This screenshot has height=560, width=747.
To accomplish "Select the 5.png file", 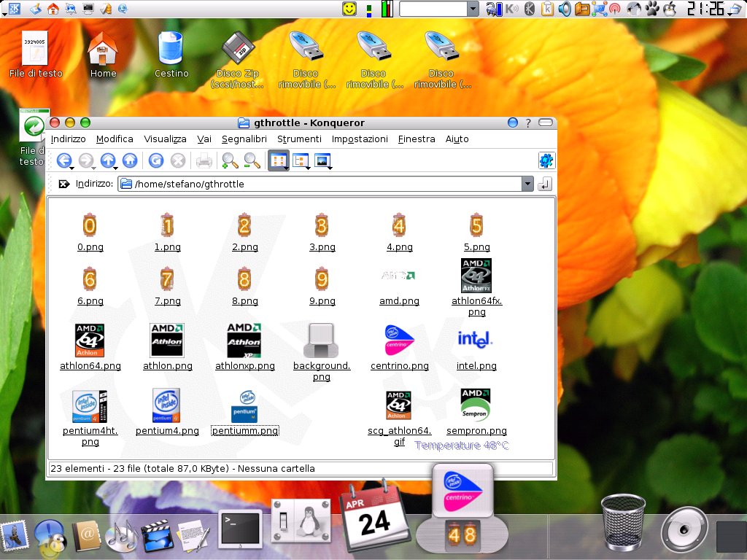I will coord(476,226).
